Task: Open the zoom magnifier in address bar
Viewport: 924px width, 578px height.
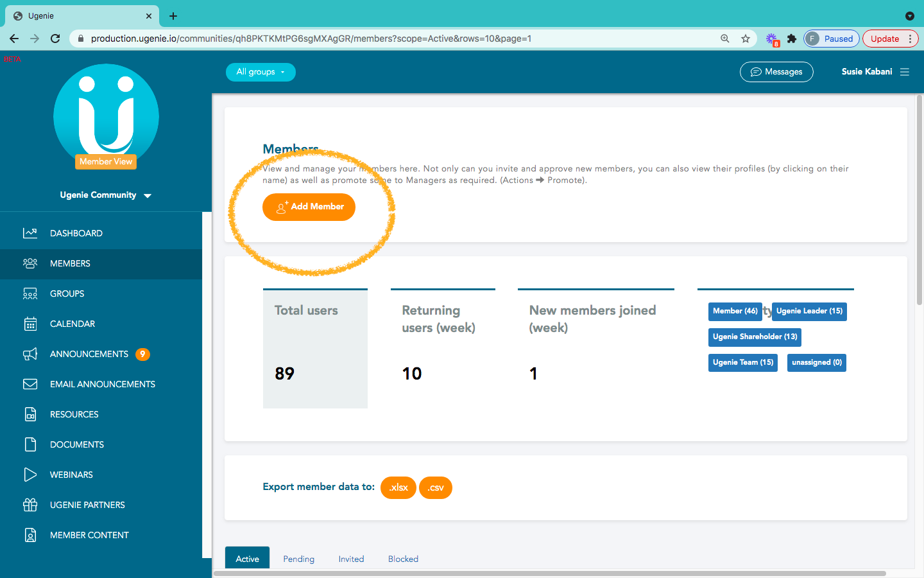Action: [x=725, y=39]
